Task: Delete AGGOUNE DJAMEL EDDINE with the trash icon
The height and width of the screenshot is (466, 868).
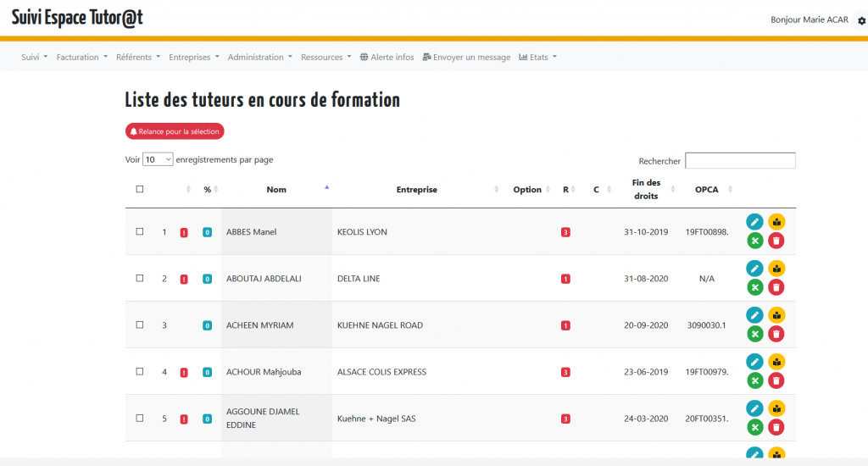Action: [x=776, y=427]
